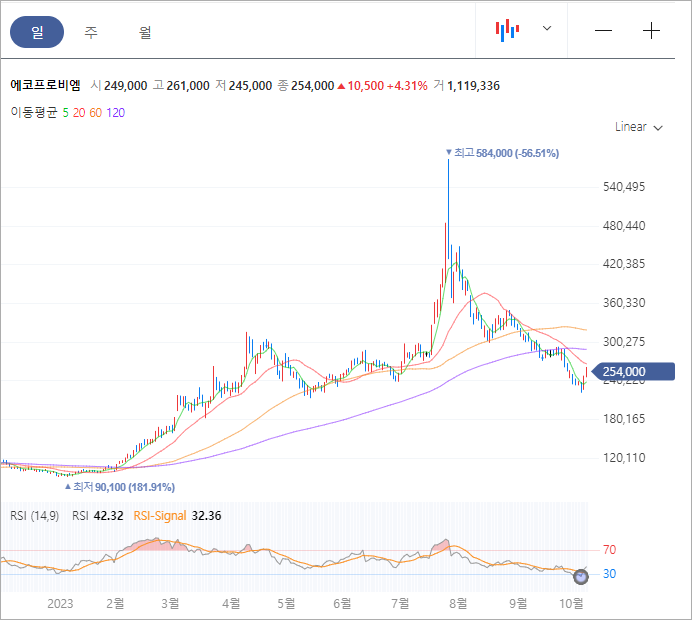Click the volume value 1,119,336
The width and height of the screenshot is (692, 620).
(x=474, y=86)
